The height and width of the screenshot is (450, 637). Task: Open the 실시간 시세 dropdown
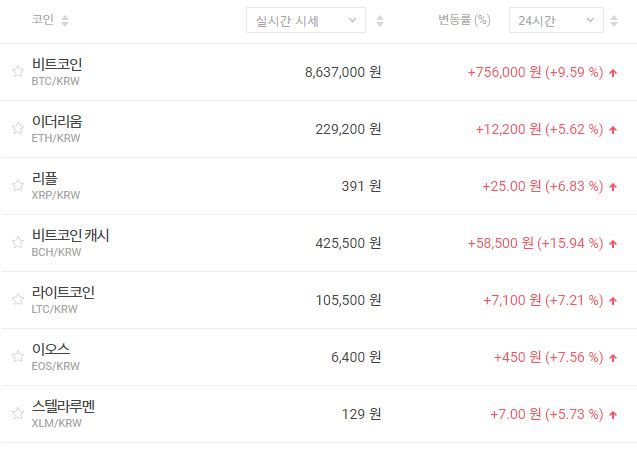[306, 20]
